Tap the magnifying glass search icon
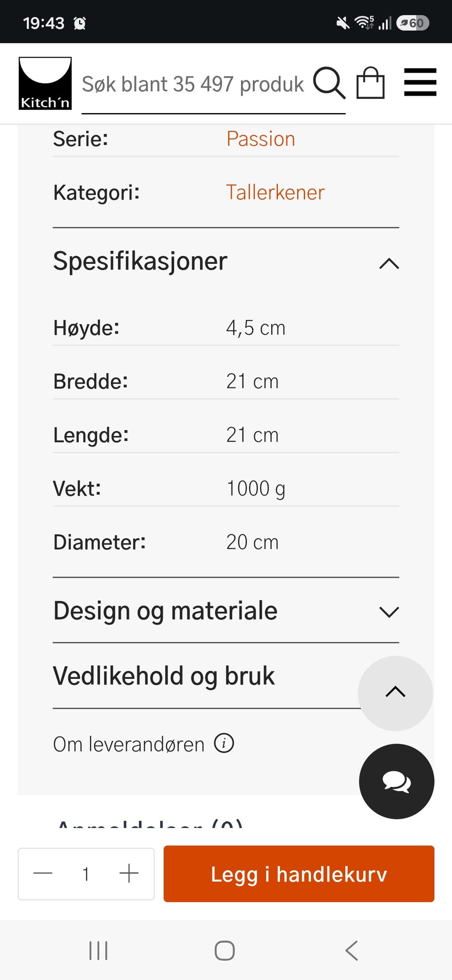Viewport: 452px width, 980px height. tap(329, 83)
